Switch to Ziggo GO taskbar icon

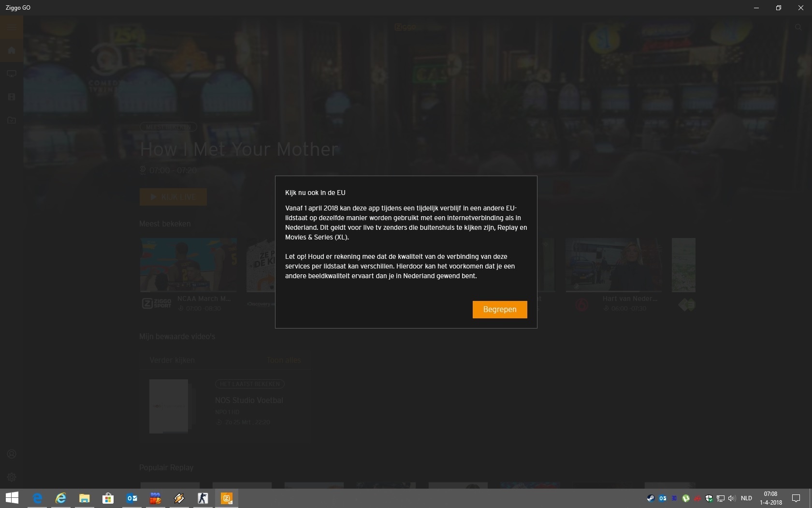pos(227,498)
